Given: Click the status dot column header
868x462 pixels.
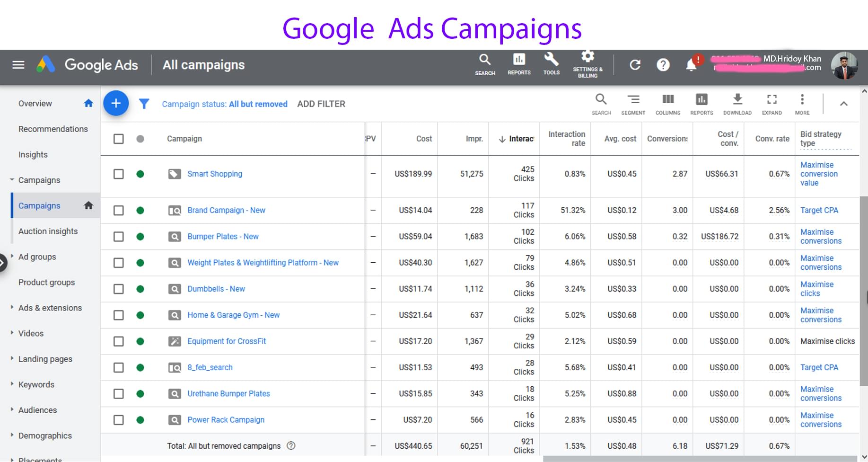Looking at the screenshot, I should tap(140, 139).
